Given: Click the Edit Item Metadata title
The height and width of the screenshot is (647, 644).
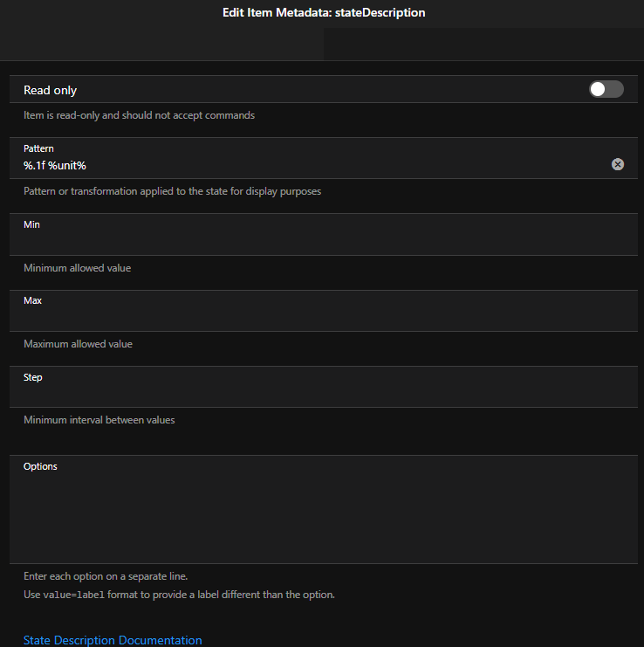Looking at the screenshot, I should (x=322, y=13).
